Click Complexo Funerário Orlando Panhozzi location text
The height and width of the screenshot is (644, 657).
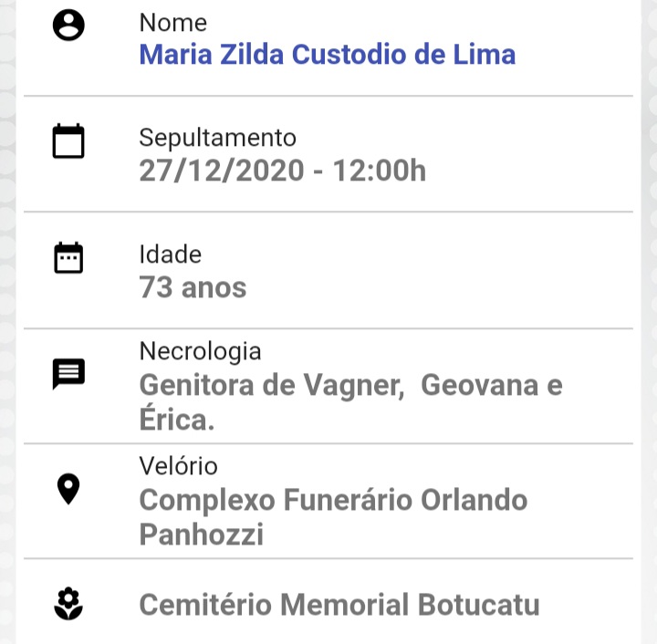(x=333, y=516)
